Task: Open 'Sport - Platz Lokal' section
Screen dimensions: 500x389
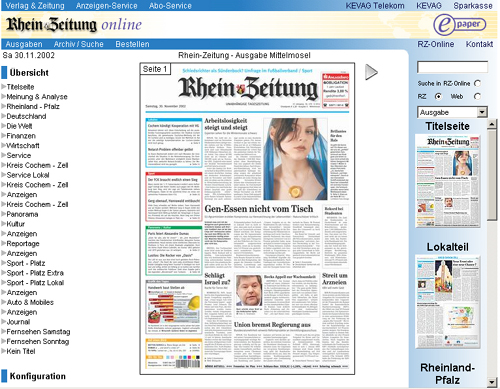Action: [x=35, y=283]
